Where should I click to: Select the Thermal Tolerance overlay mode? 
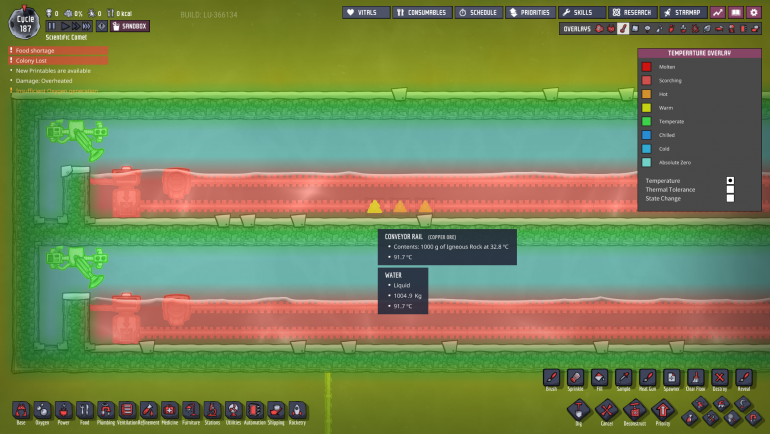pyautogui.click(x=730, y=190)
